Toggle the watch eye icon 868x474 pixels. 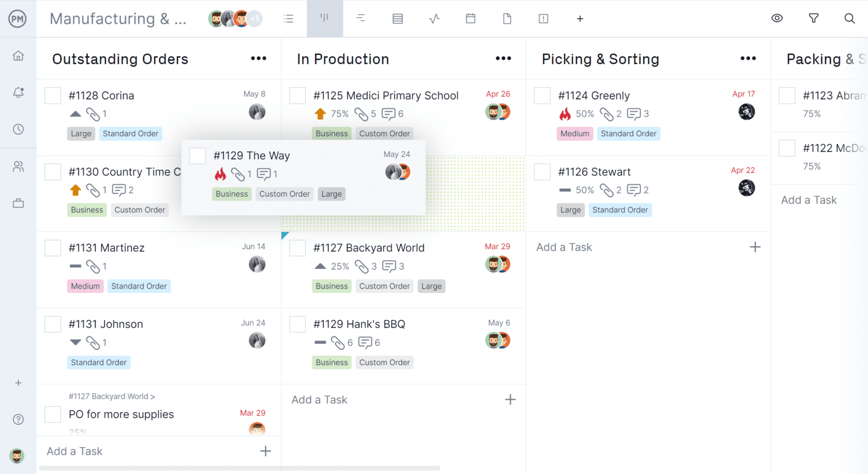click(x=777, y=18)
